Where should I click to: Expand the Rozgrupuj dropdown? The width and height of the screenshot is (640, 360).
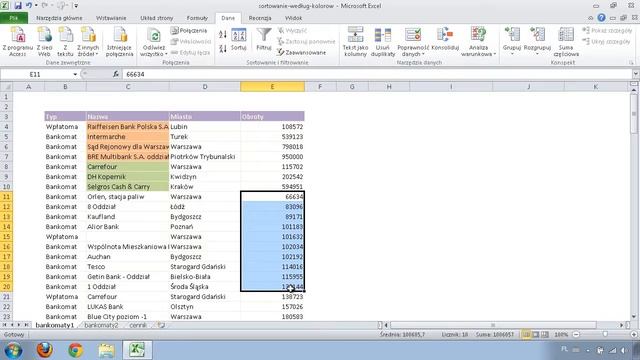click(x=537, y=54)
